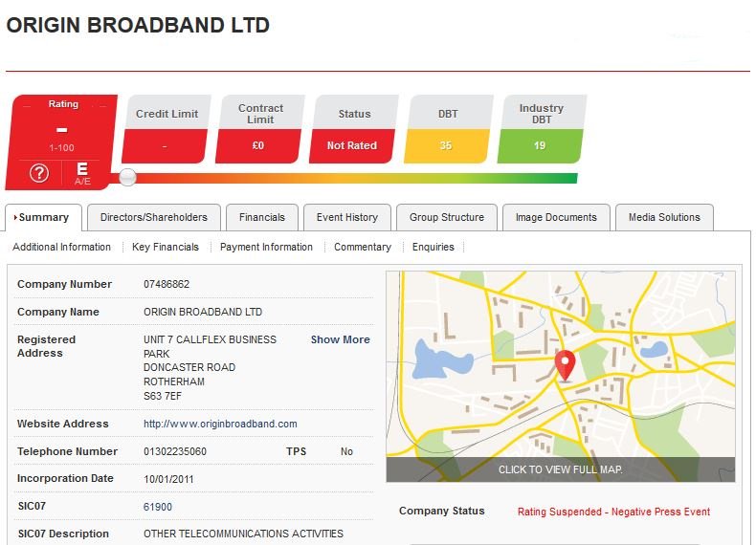Go to the Enquiries sub-section
This screenshot has width=756, height=545.
[433, 247]
